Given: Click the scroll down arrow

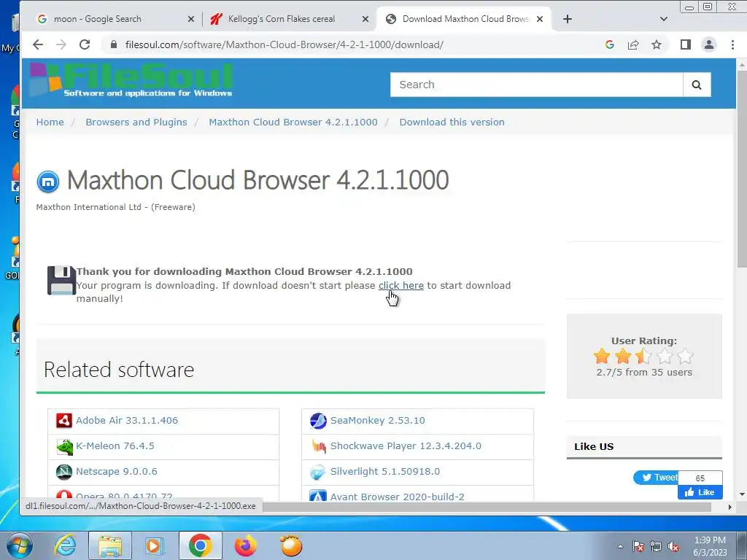Looking at the screenshot, I should coord(742,495).
